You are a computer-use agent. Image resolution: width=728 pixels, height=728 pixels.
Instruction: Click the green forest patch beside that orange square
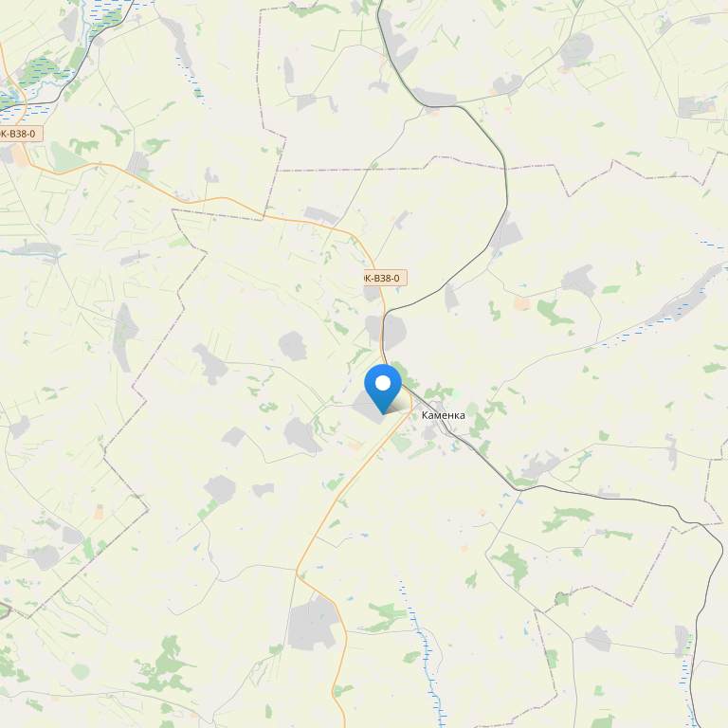(554, 312)
